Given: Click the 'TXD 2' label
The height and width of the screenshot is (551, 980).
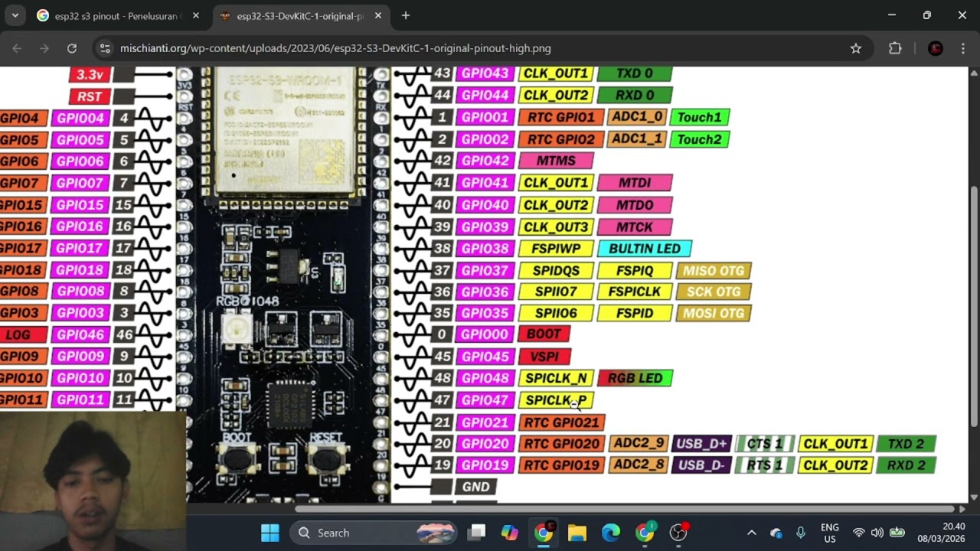Looking at the screenshot, I should point(906,444).
